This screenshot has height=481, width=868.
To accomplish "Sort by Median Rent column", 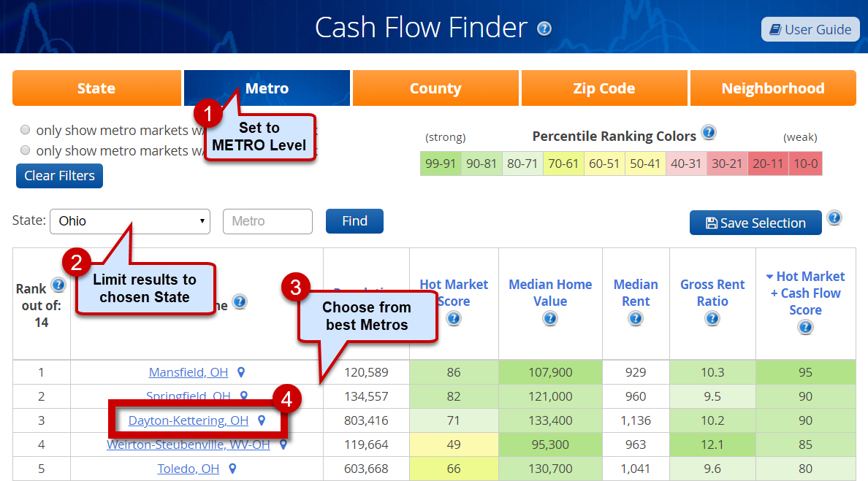I will coord(636,293).
